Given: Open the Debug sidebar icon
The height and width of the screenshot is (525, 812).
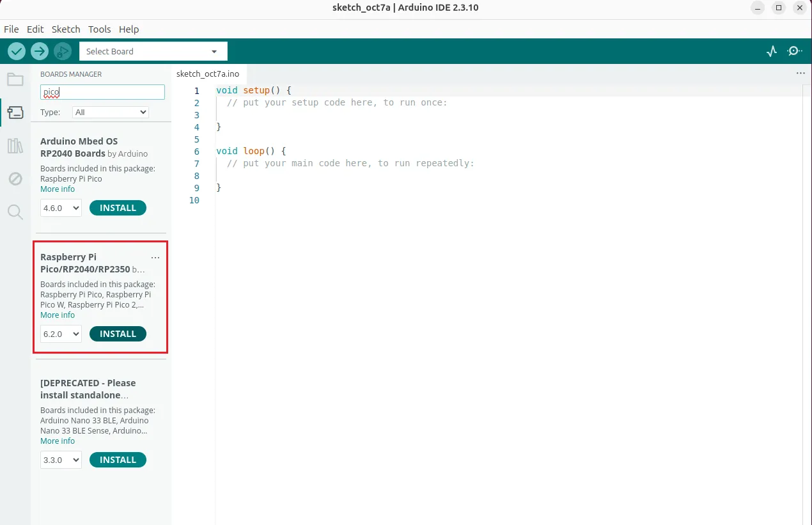Looking at the screenshot, I should click(x=15, y=179).
